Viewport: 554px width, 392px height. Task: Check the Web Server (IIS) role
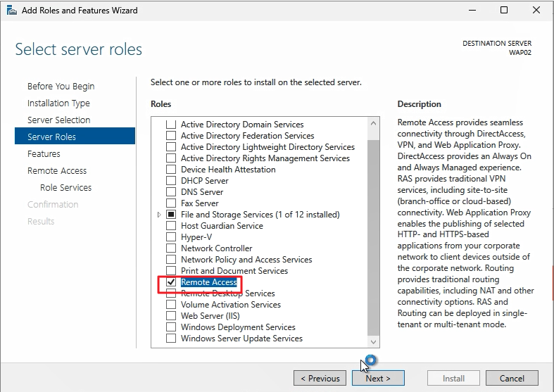point(171,316)
